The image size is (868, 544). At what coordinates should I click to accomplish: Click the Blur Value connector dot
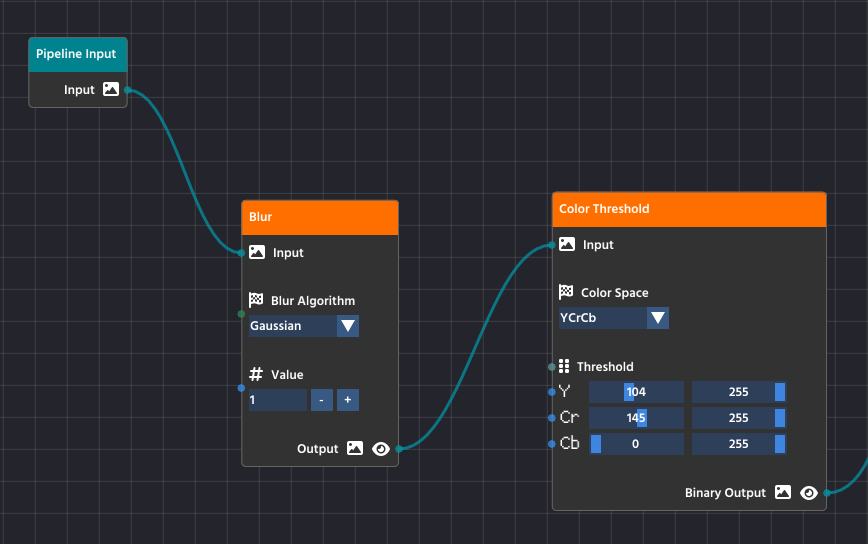click(x=241, y=388)
